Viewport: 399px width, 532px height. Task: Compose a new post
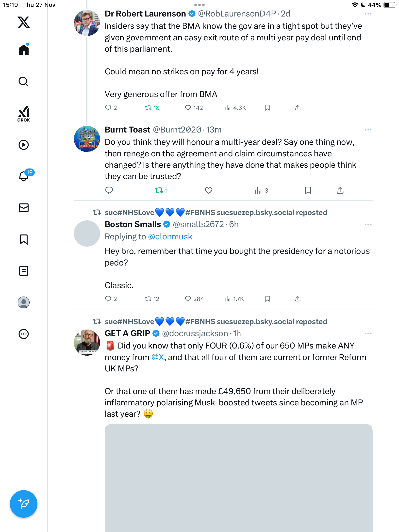pyautogui.click(x=24, y=504)
